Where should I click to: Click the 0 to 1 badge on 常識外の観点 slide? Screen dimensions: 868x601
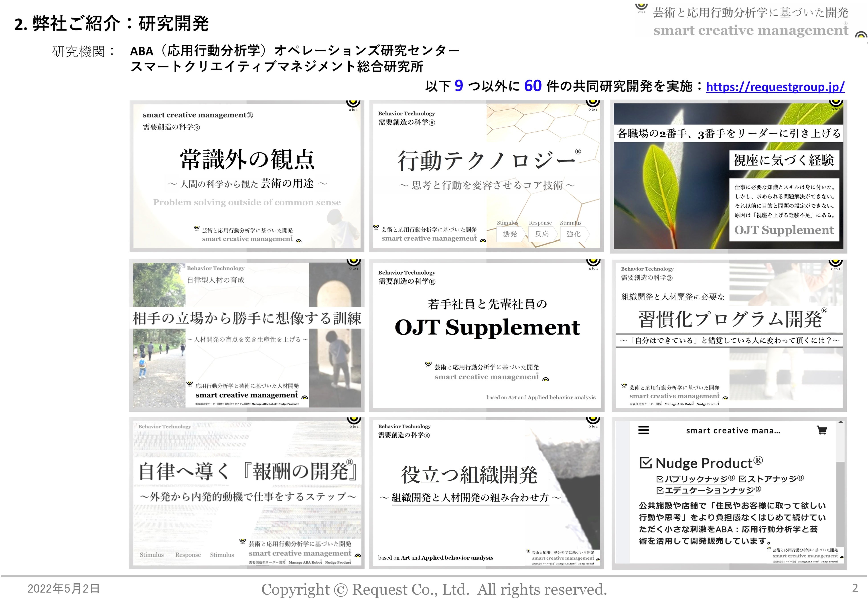353,104
